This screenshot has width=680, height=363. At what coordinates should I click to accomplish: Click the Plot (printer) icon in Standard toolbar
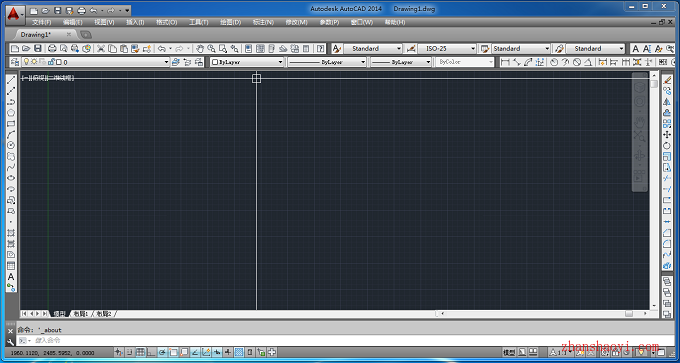coord(52,49)
